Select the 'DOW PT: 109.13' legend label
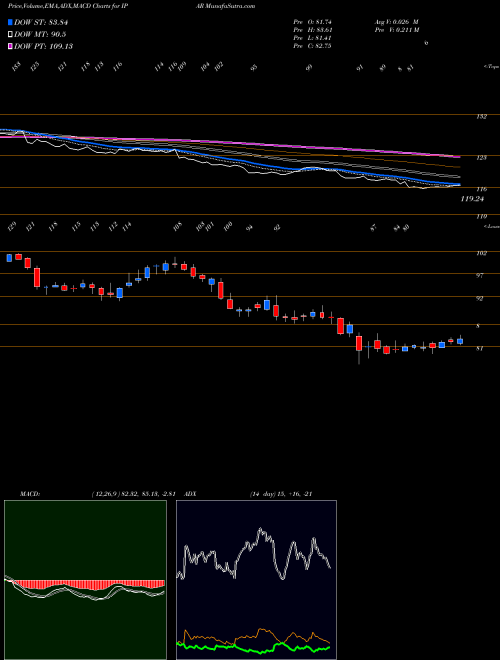This screenshot has height=660, width=500. 43,46
